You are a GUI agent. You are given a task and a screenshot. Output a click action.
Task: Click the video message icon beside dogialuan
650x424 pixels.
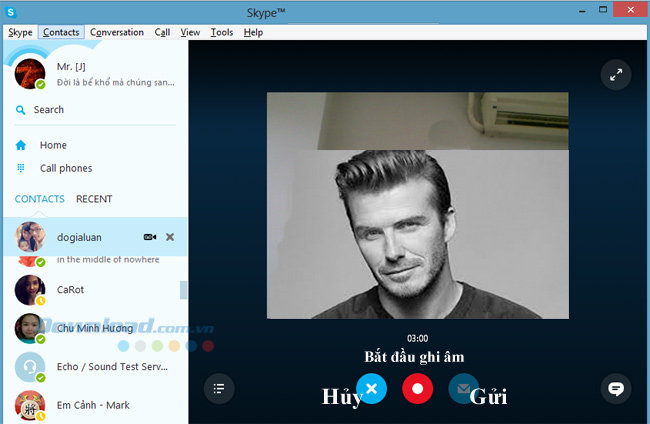[x=150, y=237]
